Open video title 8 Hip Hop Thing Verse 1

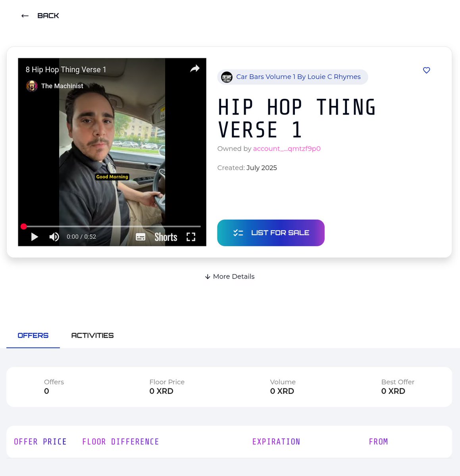tap(66, 69)
